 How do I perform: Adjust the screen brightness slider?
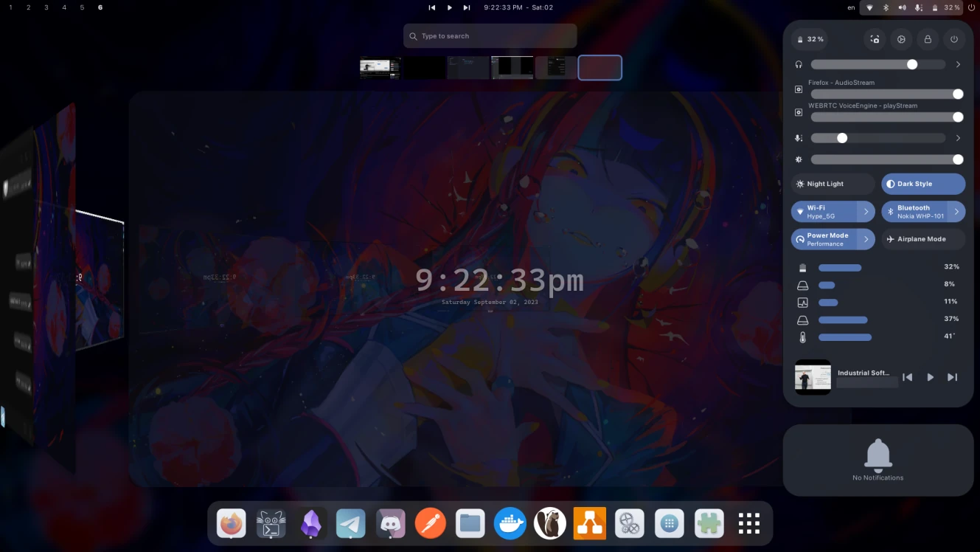(x=887, y=159)
